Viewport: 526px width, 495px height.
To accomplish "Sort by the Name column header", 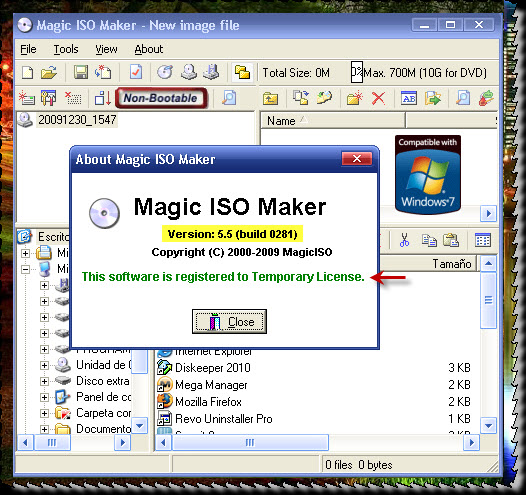I will [332, 121].
